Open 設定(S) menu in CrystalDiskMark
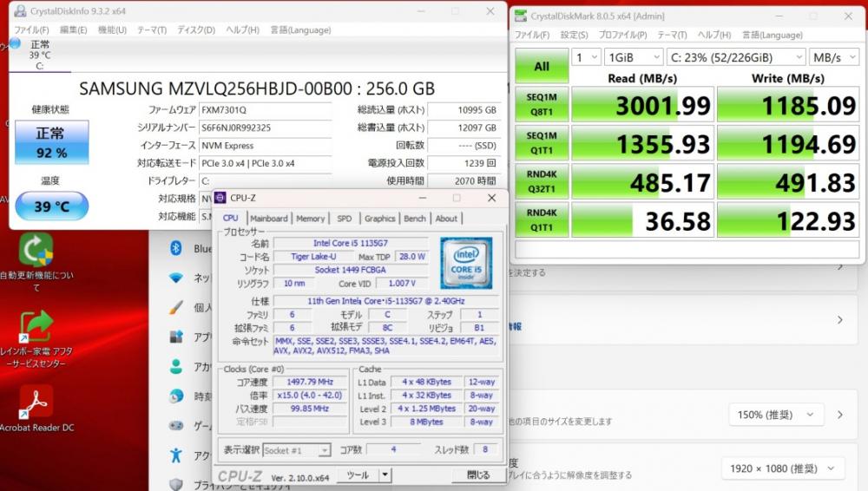The image size is (868, 491). (574, 35)
